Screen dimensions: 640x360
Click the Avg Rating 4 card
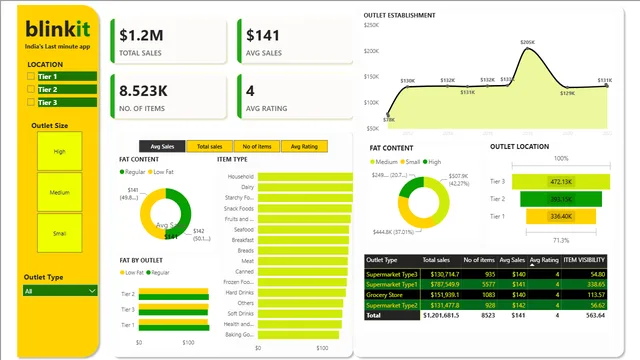tap(295, 97)
